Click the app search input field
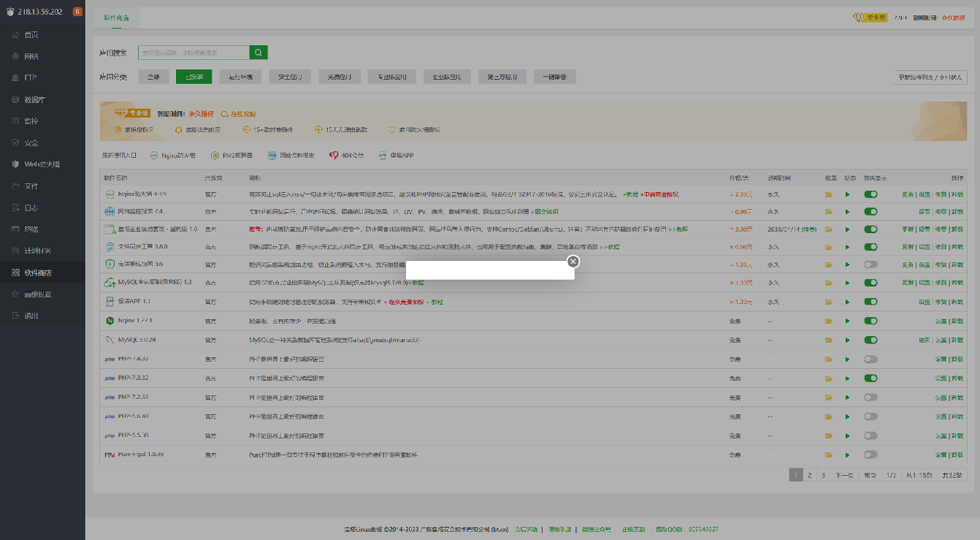This screenshot has height=540, width=980. click(194, 53)
